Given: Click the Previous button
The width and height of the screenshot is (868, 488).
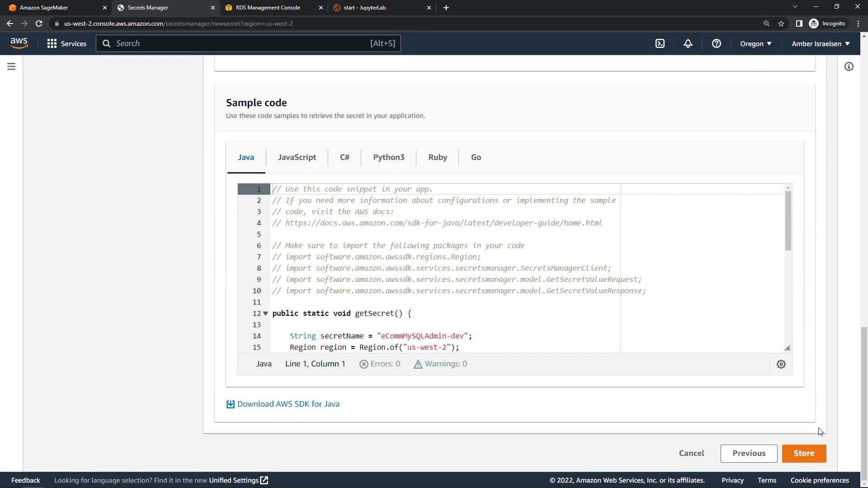Looking at the screenshot, I should pyautogui.click(x=749, y=453).
